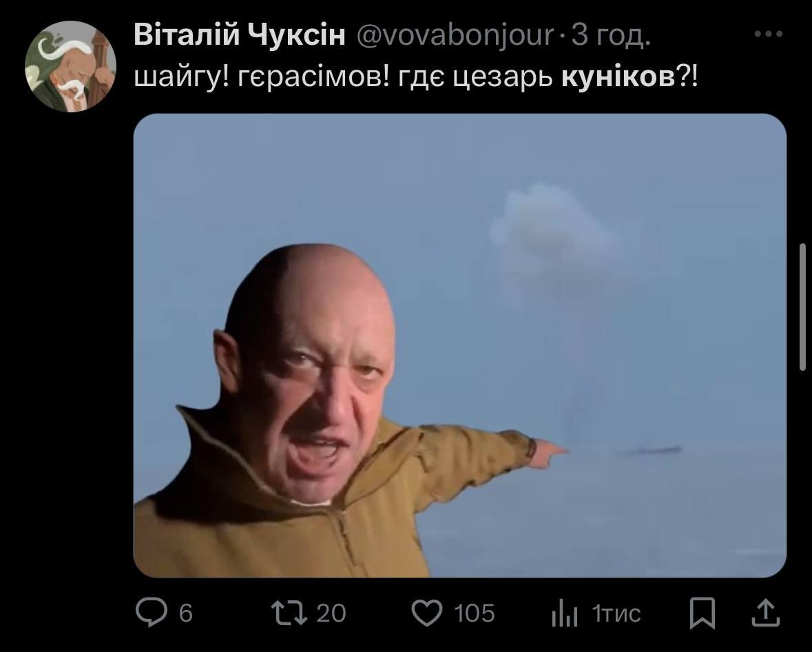Open the share upload icon
The height and width of the screenshot is (652, 812).
[765, 612]
